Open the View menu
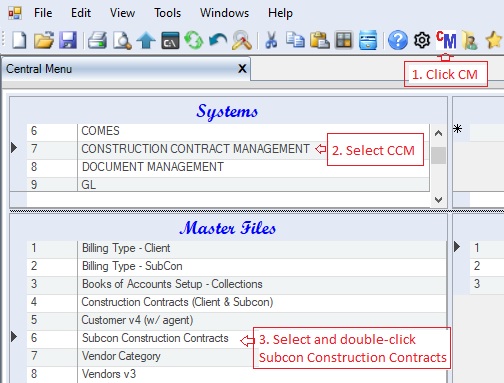The width and height of the screenshot is (504, 383). pyautogui.click(x=122, y=13)
